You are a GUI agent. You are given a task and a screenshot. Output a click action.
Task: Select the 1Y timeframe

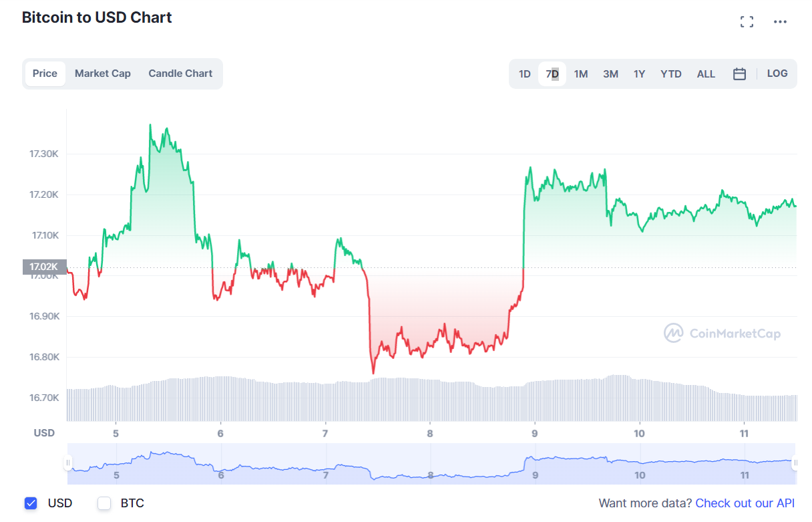click(x=639, y=74)
